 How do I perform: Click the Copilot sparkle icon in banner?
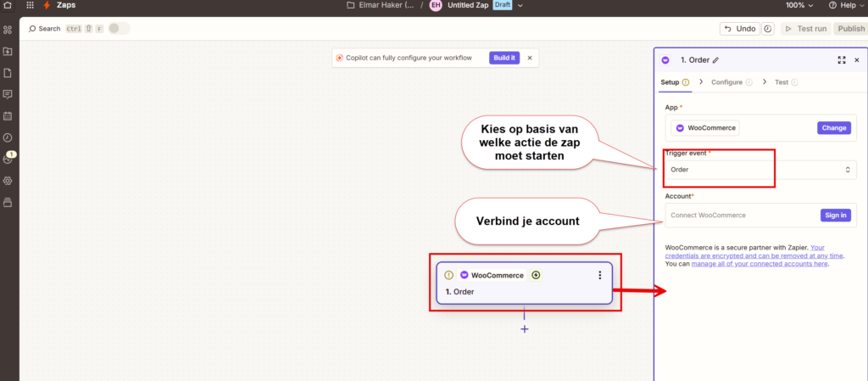[339, 58]
